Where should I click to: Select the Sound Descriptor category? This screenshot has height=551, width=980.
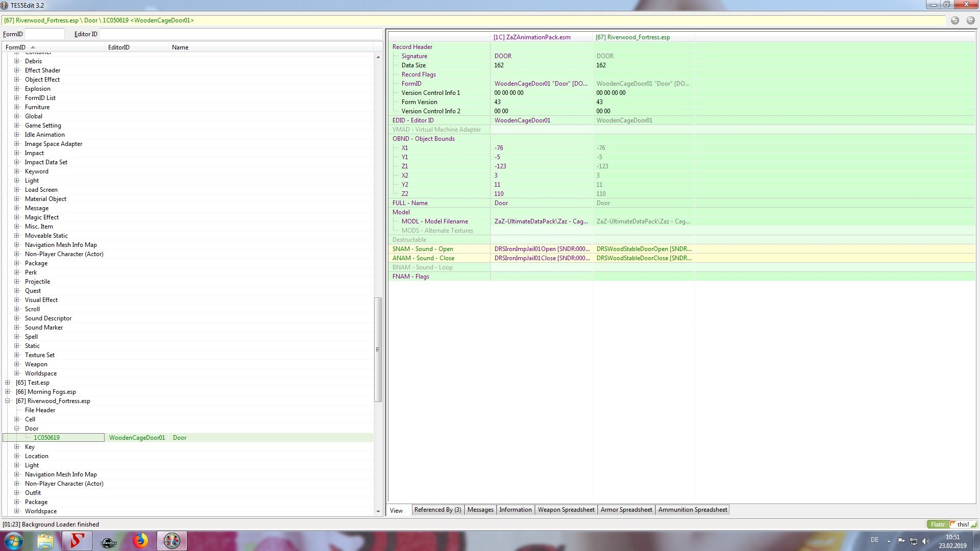tap(48, 318)
